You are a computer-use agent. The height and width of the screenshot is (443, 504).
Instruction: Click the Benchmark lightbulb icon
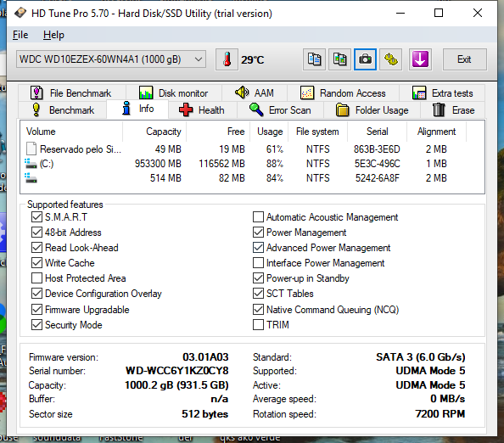(36, 110)
